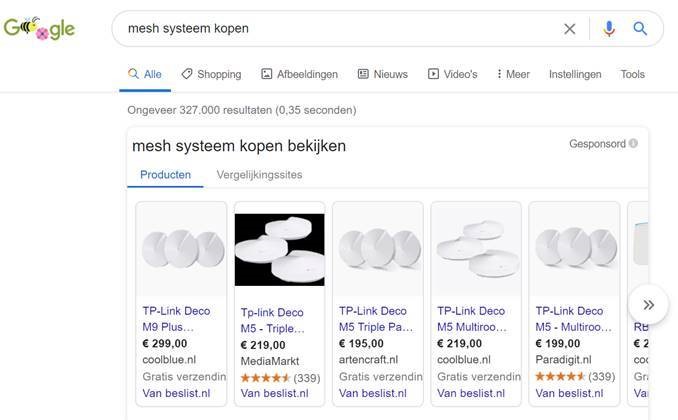Click the blue search magnifier button
Screen dimensions: 678x420
[641, 29]
